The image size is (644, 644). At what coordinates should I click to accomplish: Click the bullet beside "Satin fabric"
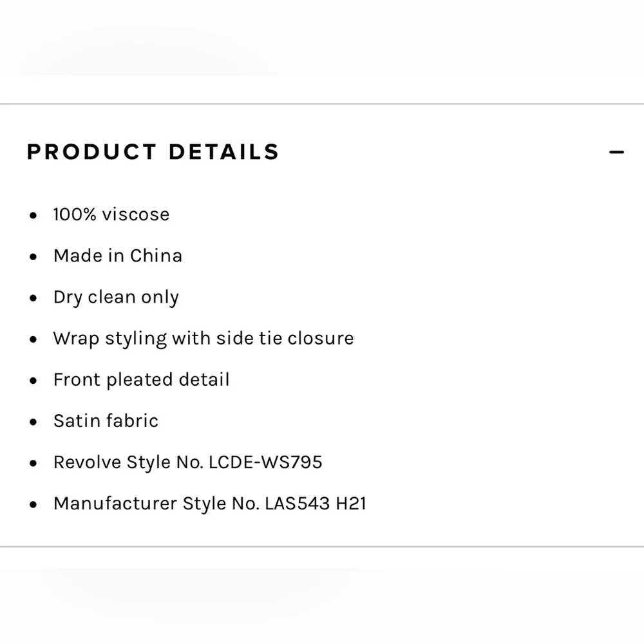pos(33,422)
